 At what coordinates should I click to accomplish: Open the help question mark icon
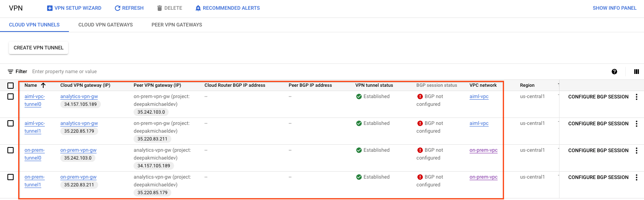coord(614,72)
